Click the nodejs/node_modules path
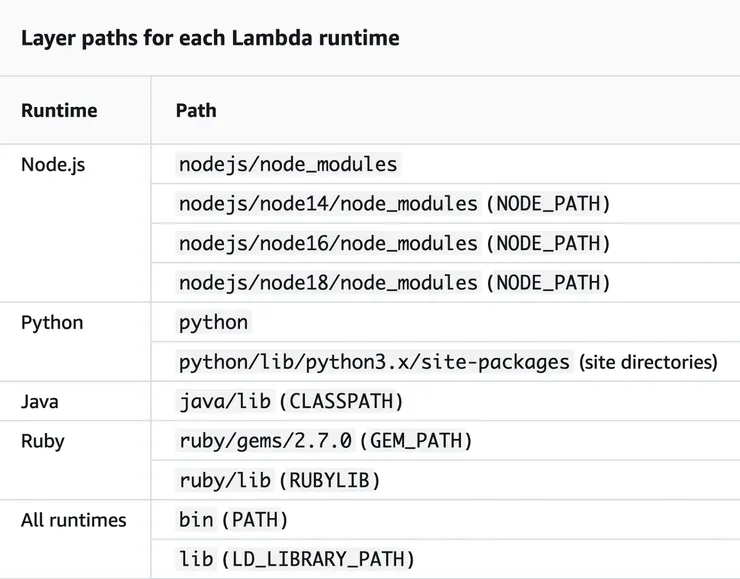This screenshot has width=740, height=579. point(288,165)
